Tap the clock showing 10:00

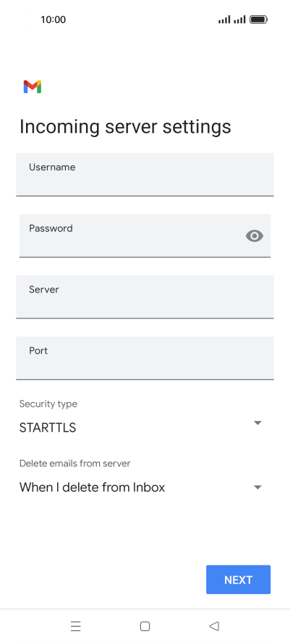pos(53,19)
